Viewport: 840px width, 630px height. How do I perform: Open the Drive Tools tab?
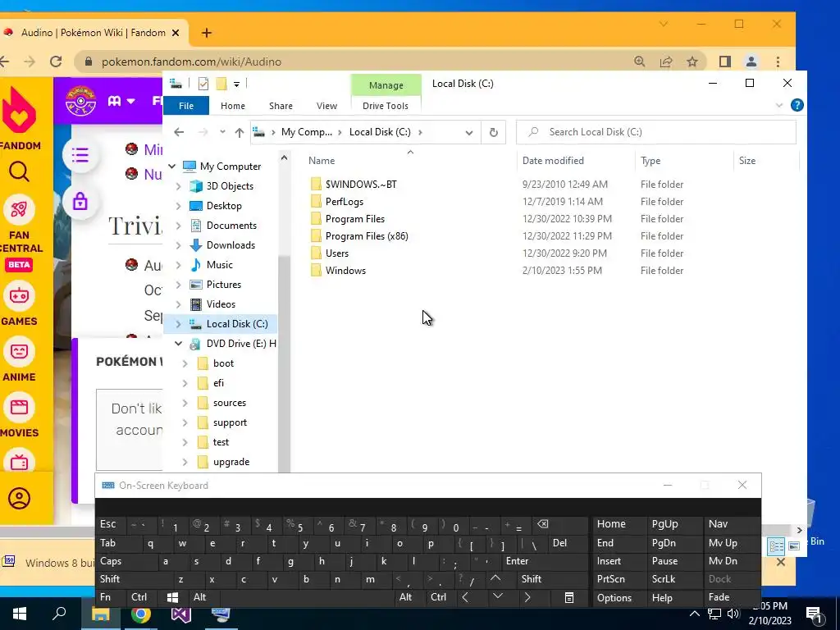tap(386, 106)
